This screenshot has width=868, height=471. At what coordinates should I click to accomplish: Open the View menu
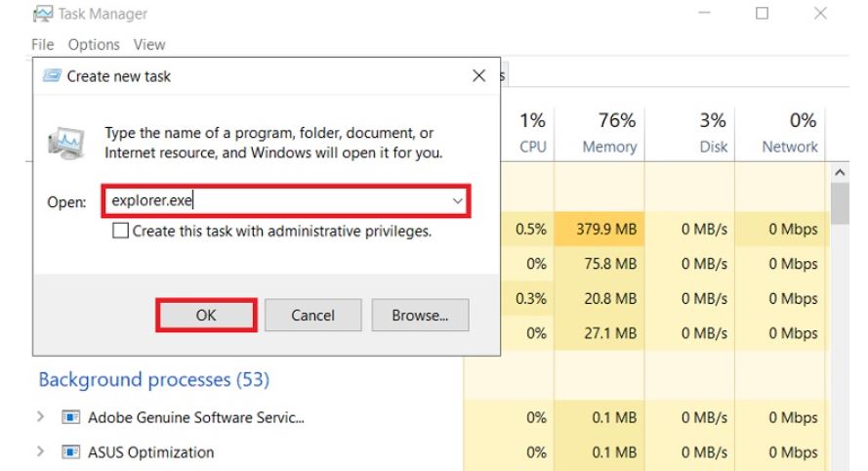pyautogui.click(x=149, y=45)
